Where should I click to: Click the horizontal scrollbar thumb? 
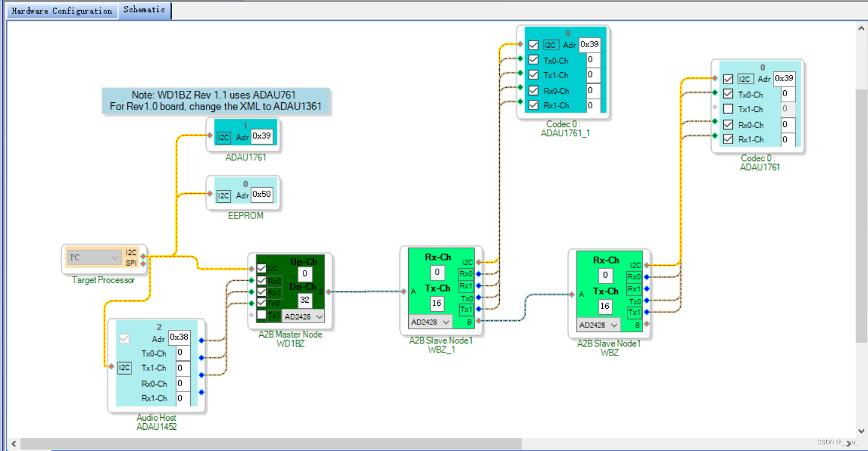(x=271, y=444)
